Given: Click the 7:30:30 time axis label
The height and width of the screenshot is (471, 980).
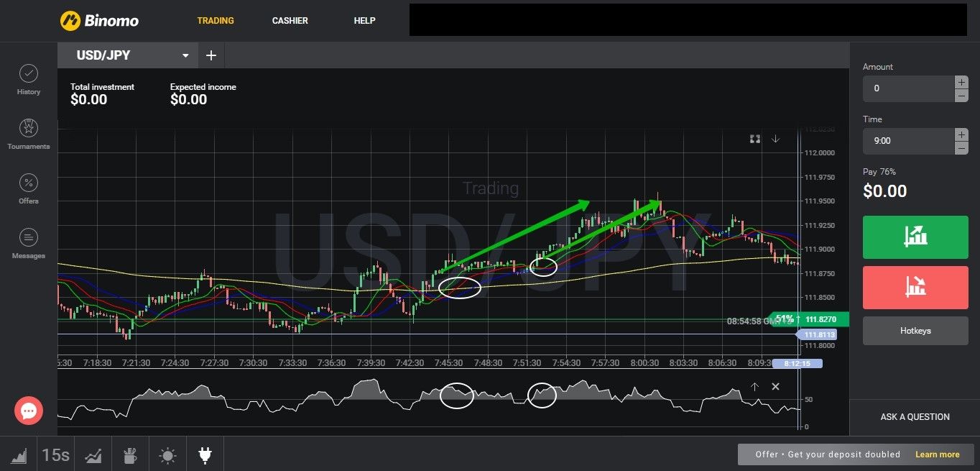Looking at the screenshot, I should 252,363.
